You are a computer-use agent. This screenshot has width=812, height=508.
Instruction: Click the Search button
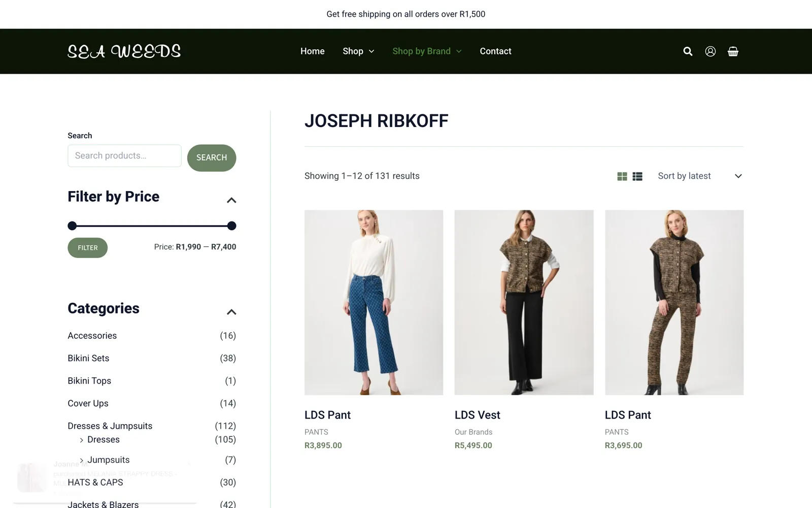tap(212, 158)
